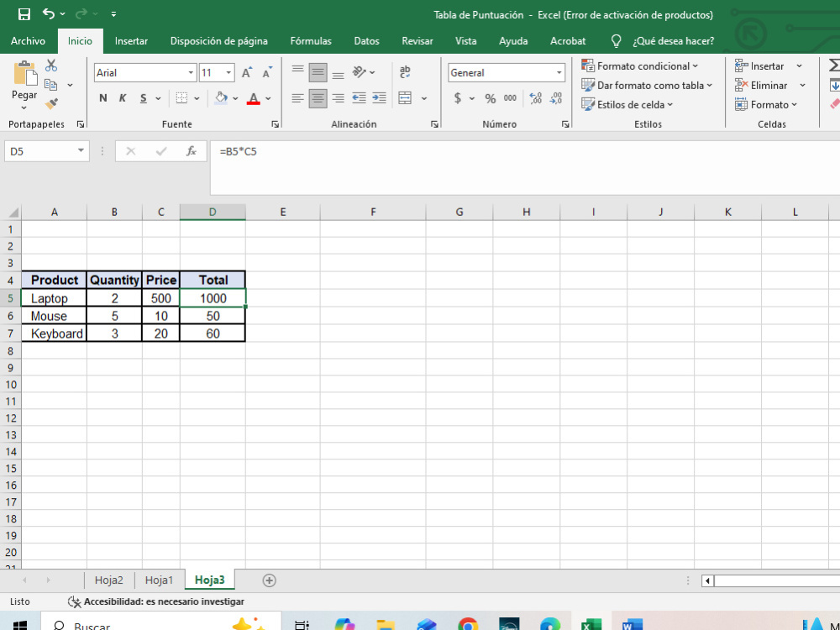The height and width of the screenshot is (630, 840).
Task: Switch to sheet Hoja1
Action: (x=159, y=580)
